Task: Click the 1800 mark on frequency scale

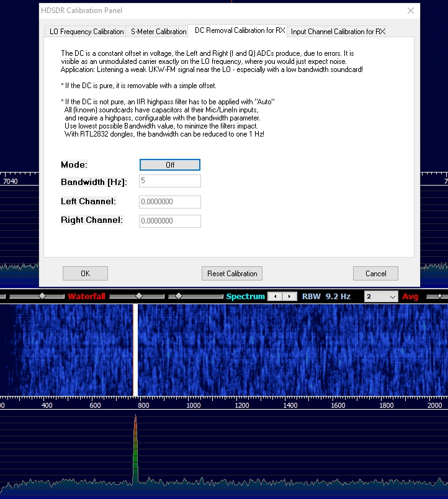Action: (x=387, y=405)
